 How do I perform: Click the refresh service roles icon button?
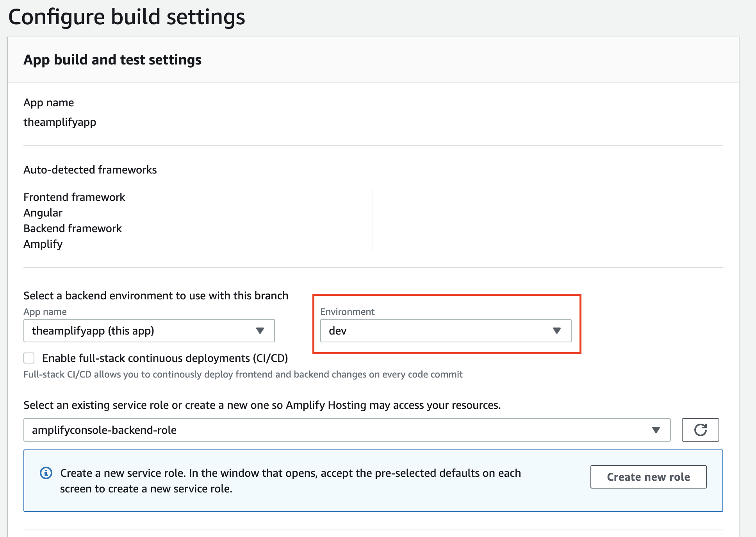click(700, 430)
